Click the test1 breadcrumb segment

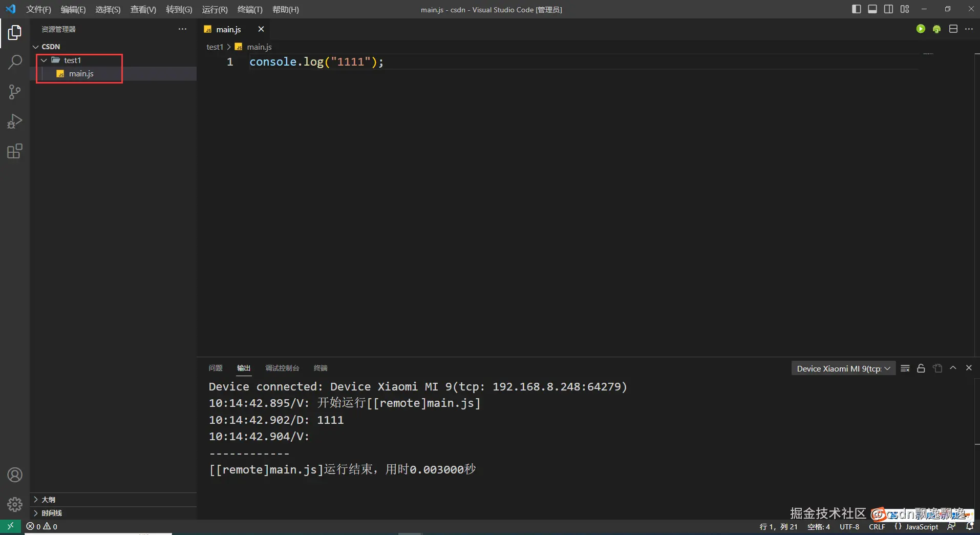[x=215, y=47]
